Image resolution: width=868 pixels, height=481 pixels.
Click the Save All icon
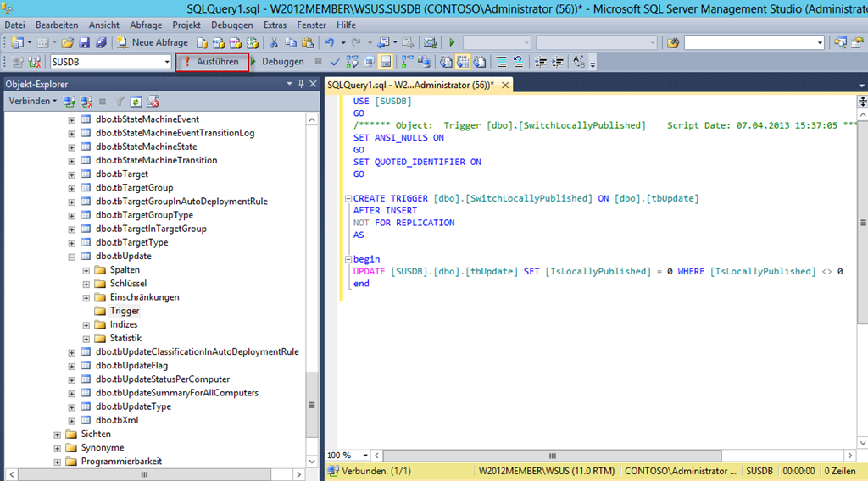tap(101, 42)
